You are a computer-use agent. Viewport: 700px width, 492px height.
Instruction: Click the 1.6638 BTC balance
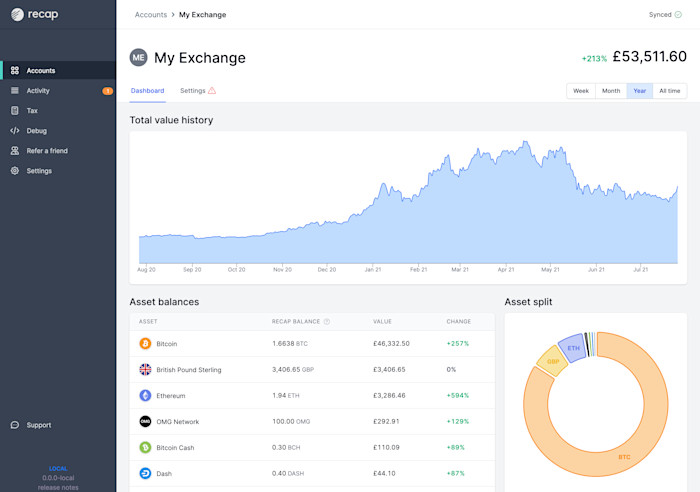290,343
